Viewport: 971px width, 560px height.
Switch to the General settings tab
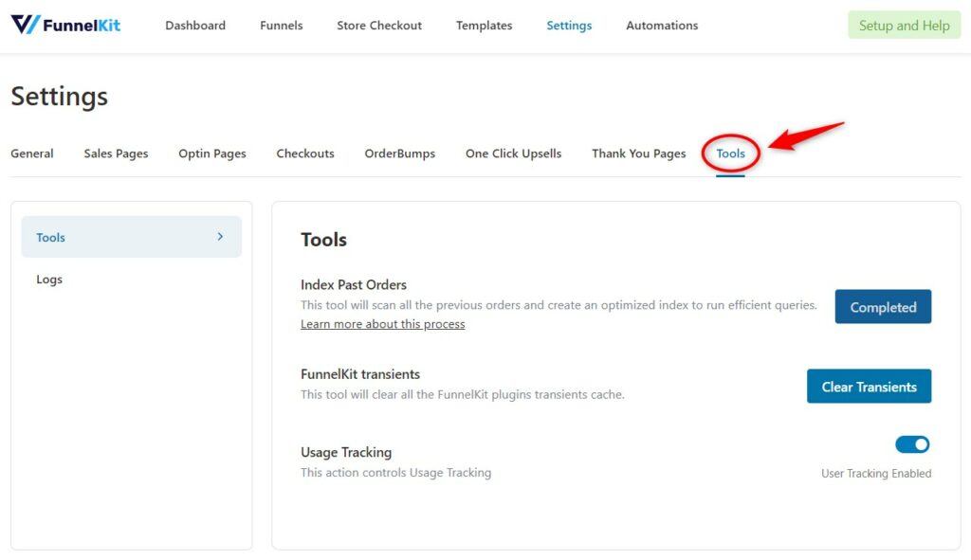32,154
